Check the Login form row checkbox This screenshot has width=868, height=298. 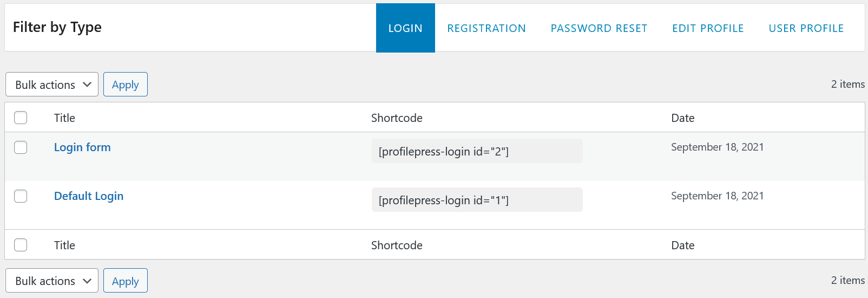(x=21, y=147)
